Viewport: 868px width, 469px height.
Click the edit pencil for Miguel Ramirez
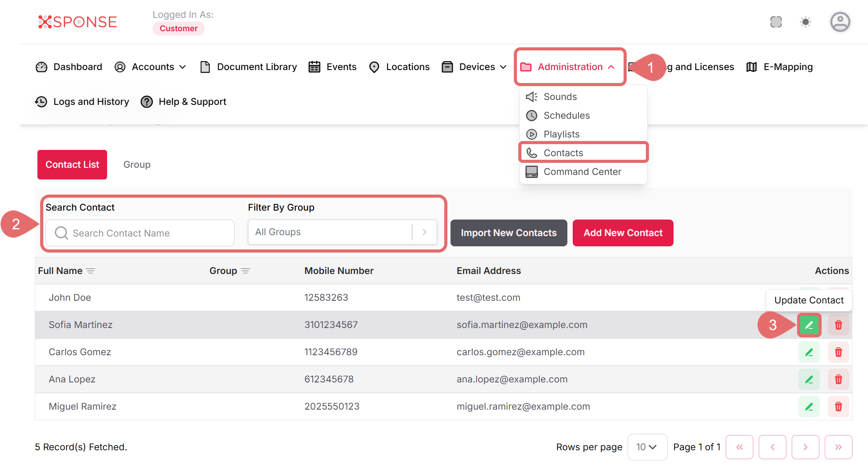click(809, 407)
